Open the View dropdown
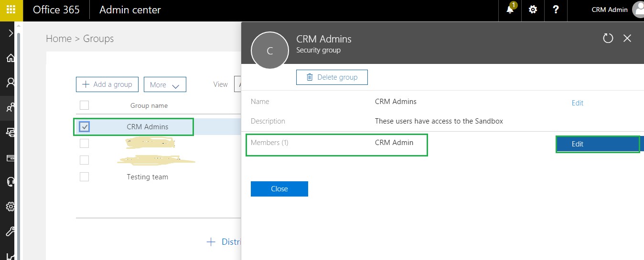This screenshot has width=644, height=260. pos(237,84)
